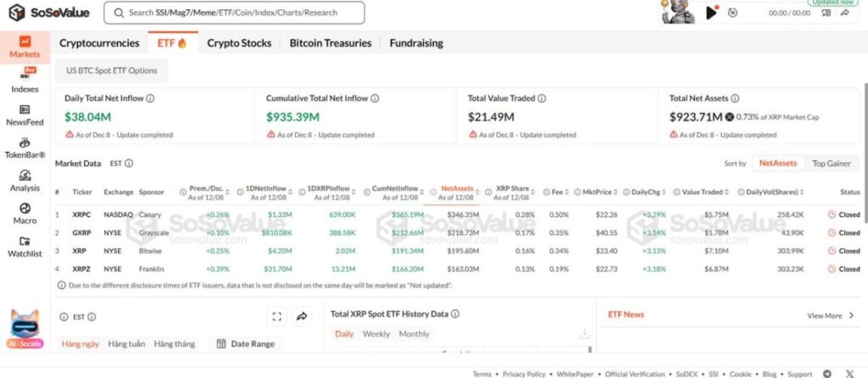The width and height of the screenshot is (868, 378).
Task: Switch to the Fundraising tab
Action: click(x=416, y=43)
